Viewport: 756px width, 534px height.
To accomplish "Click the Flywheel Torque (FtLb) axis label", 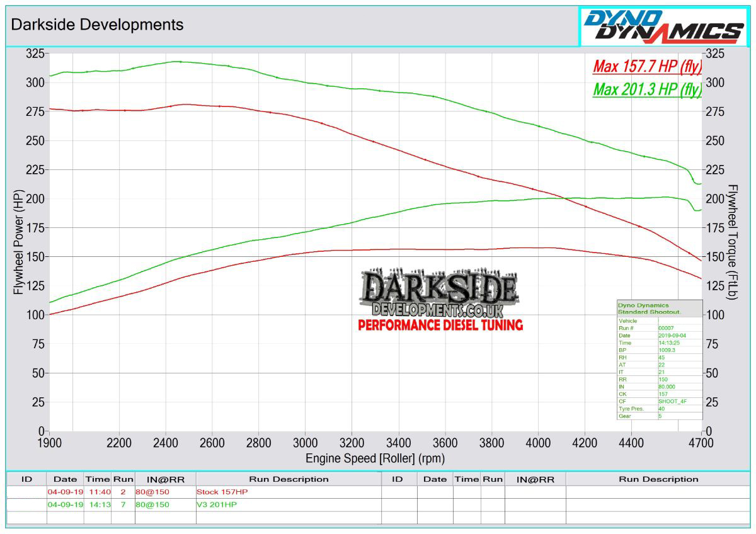I will point(732,242).
